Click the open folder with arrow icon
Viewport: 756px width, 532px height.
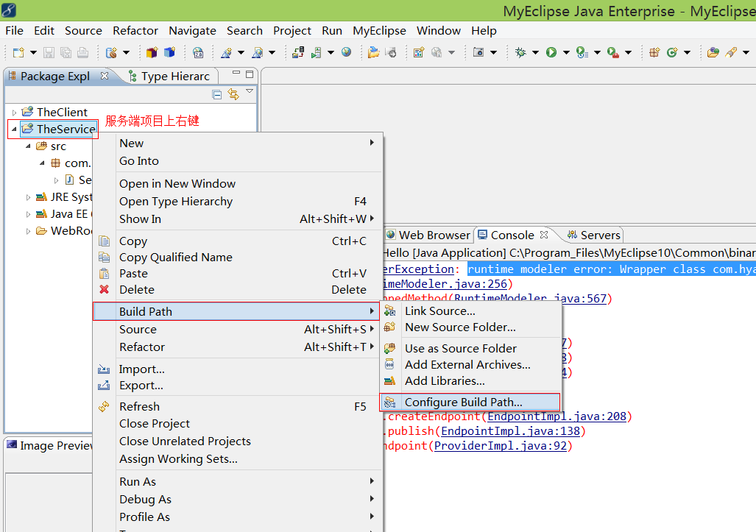point(374,52)
